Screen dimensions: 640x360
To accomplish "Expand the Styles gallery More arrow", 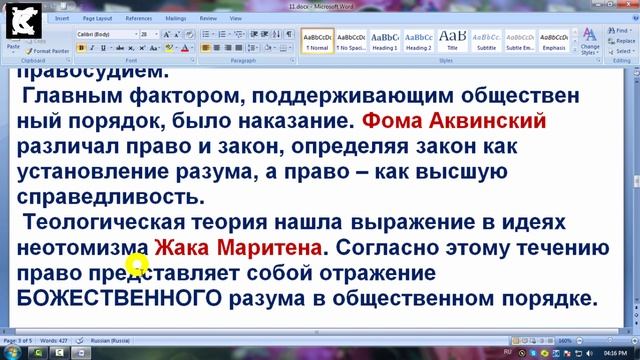I will pyautogui.click(x=575, y=51).
